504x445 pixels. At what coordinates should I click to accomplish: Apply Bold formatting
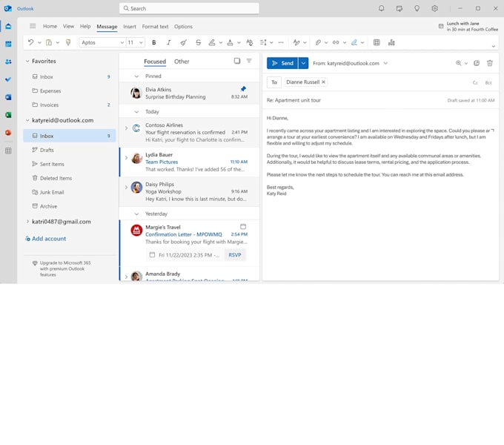[154, 42]
